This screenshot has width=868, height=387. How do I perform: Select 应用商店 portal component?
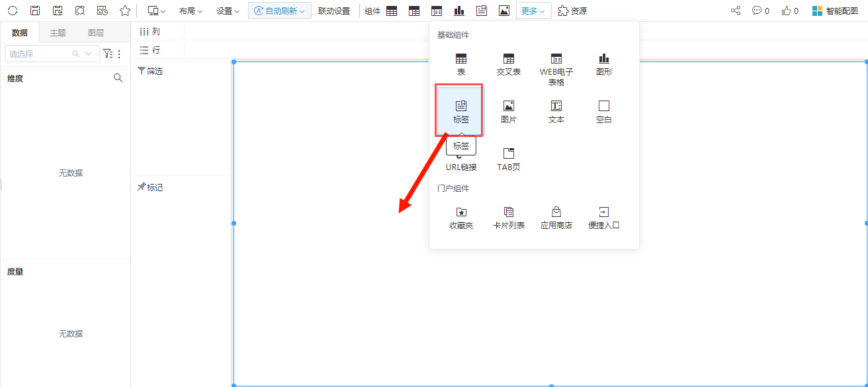click(x=556, y=218)
